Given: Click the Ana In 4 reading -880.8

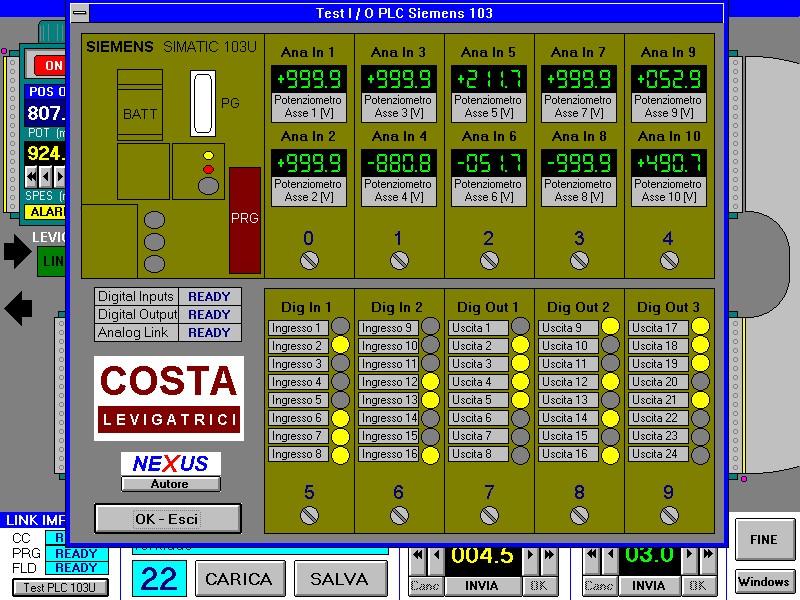Looking at the screenshot, I should [399, 163].
